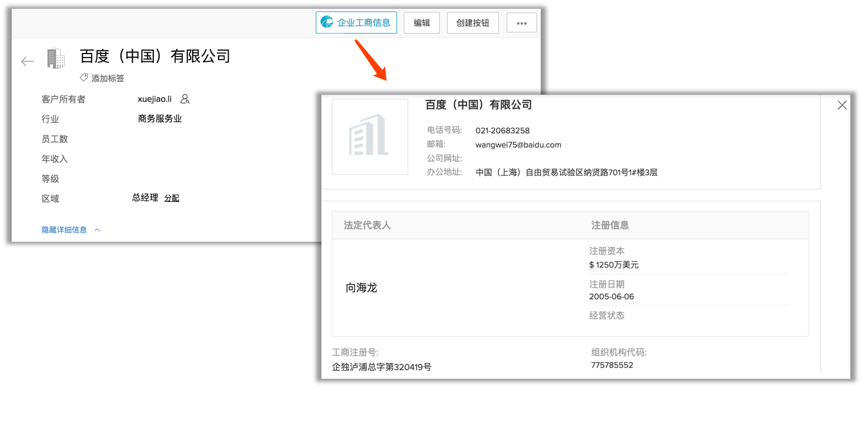The image size is (868, 427).
Task: Click the tag icon next to 添加标签
Action: pyautogui.click(x=84, y=78)
